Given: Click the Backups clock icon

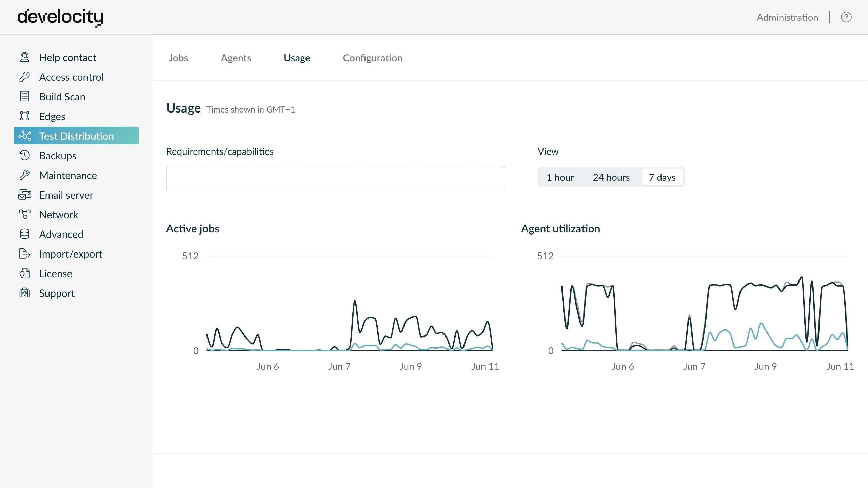Looking at the screenshot, I should (25, 156).
